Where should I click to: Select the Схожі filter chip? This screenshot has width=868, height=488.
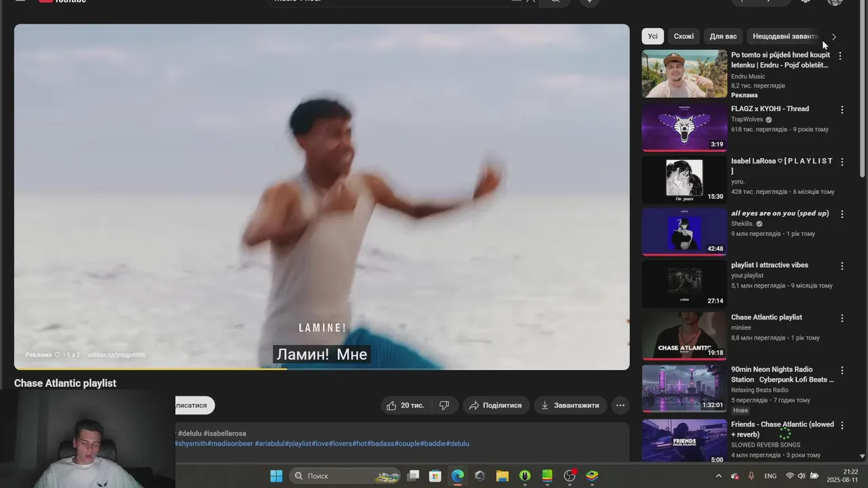point(684,37)
